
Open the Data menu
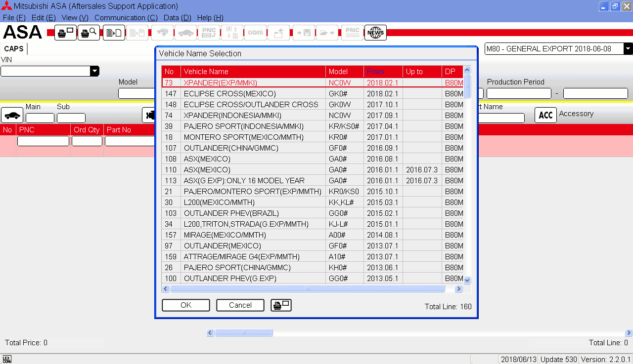(177, 18)
